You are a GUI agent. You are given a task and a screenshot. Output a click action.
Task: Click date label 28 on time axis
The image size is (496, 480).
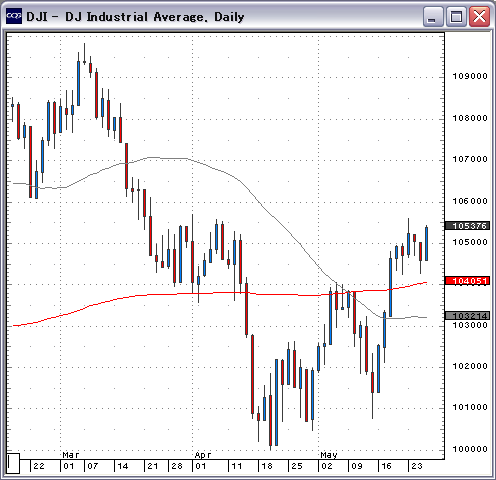[x=177, y=466]
